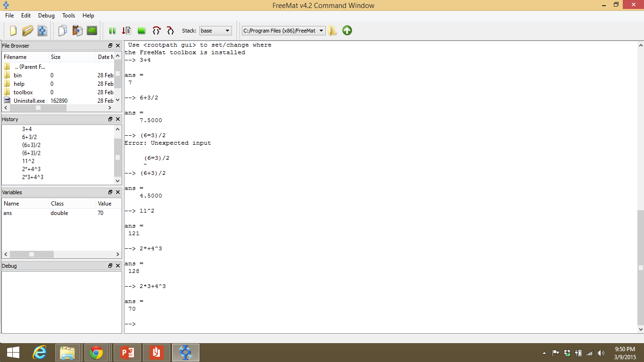The image size is (644, 362).
Task: Click History scrollbar down arrow
Action: (x=118, y=181)
